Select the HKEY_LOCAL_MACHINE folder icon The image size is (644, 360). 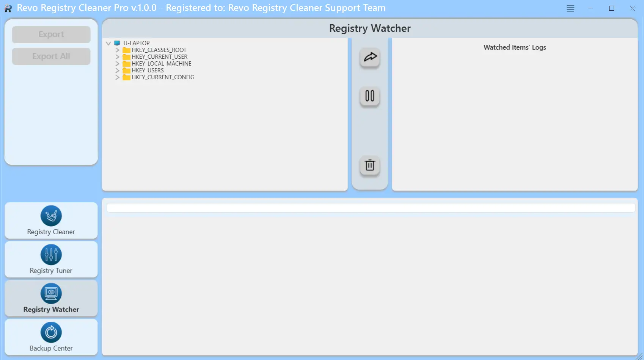coord(126,64)
